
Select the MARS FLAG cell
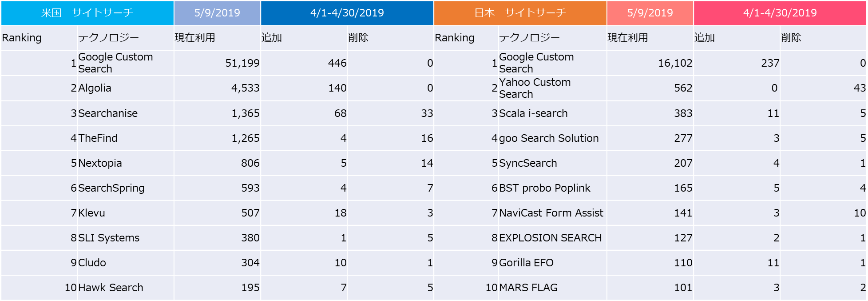coord(528,288)
